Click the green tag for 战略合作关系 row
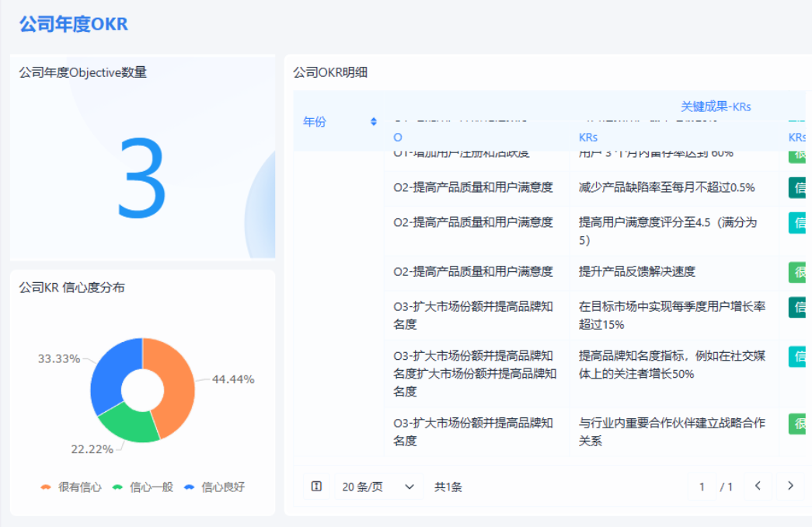The image size is (812, 527). 799,424
